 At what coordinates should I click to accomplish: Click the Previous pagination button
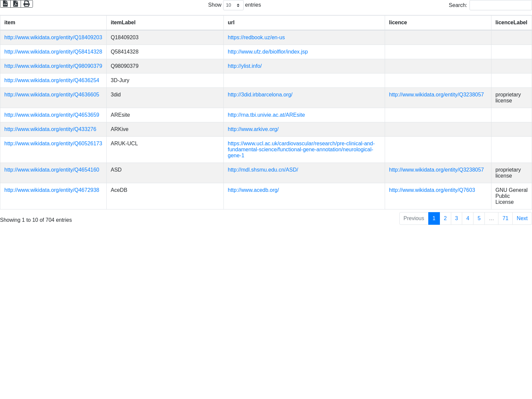[x=414, y=218]
